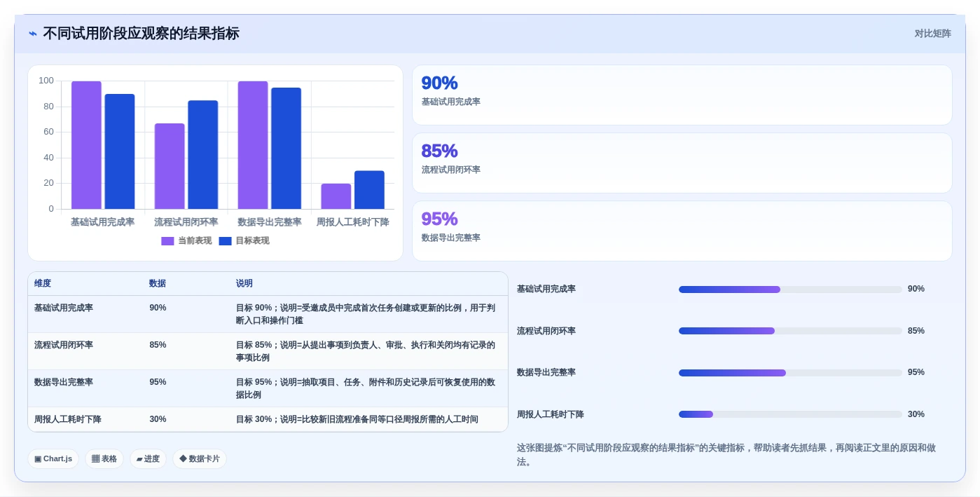Click the 说明 column header
The height and width of the screenshot is (497, 980).
244,284
